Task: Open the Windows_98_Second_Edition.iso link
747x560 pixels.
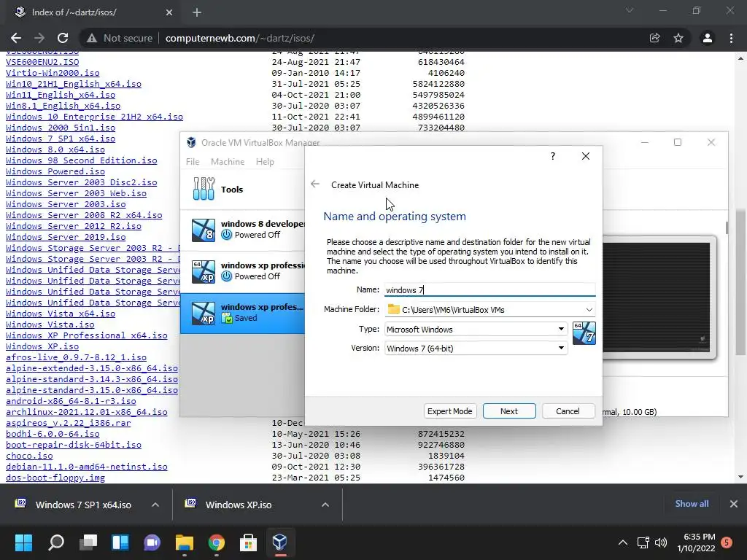Action: 82,160
